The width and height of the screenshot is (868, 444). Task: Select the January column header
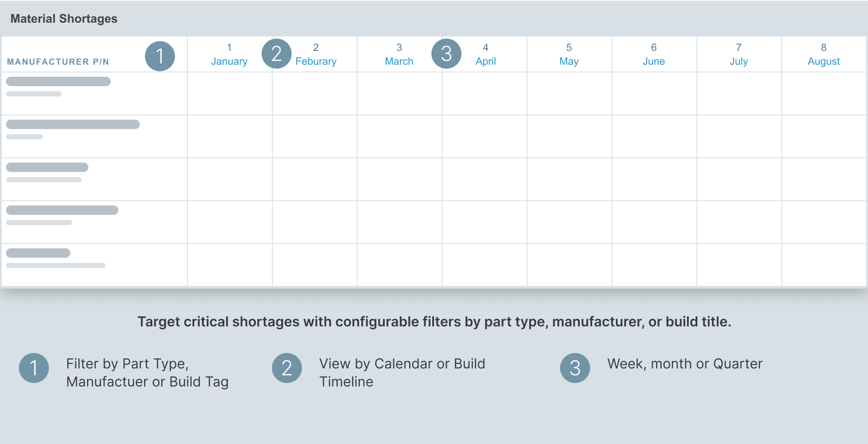click(x=229, y=54)
